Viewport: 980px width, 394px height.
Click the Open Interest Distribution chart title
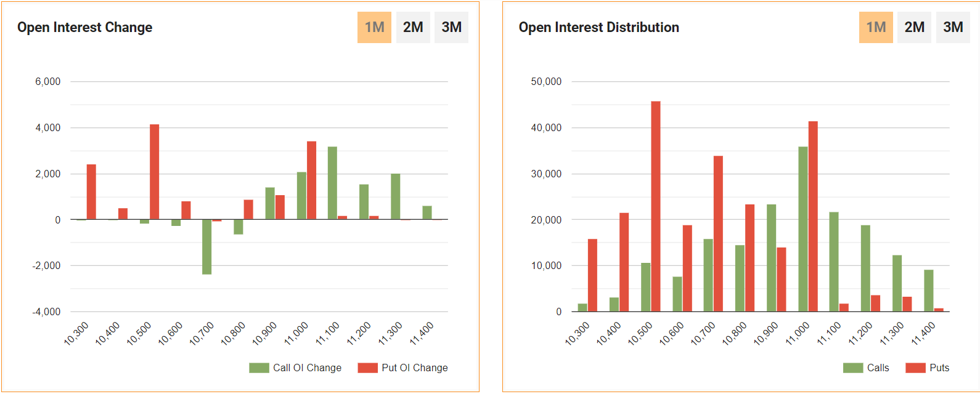(598, 28)
